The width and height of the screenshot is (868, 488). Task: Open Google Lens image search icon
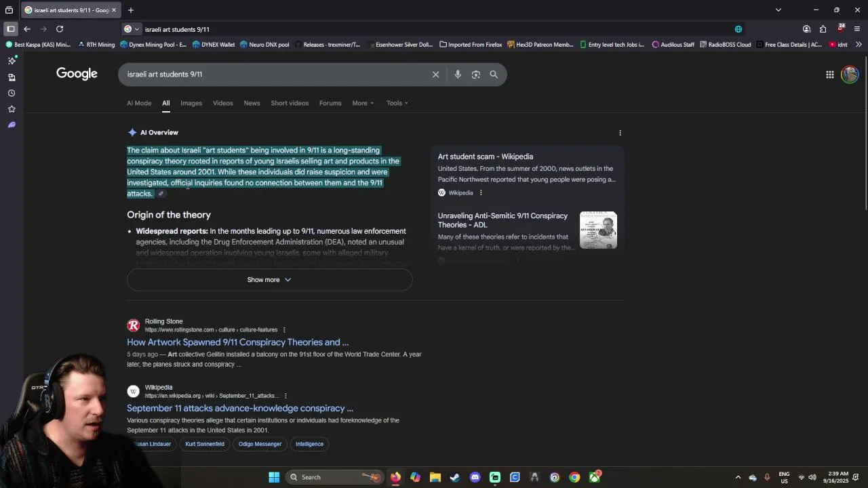pos(475,75)
